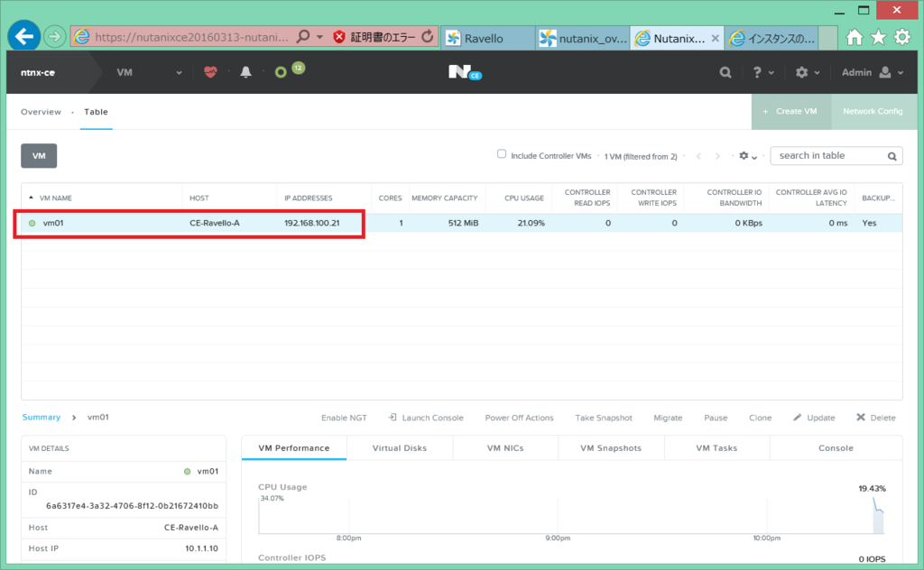Open the table settings gear dropdown

[748, 156]
